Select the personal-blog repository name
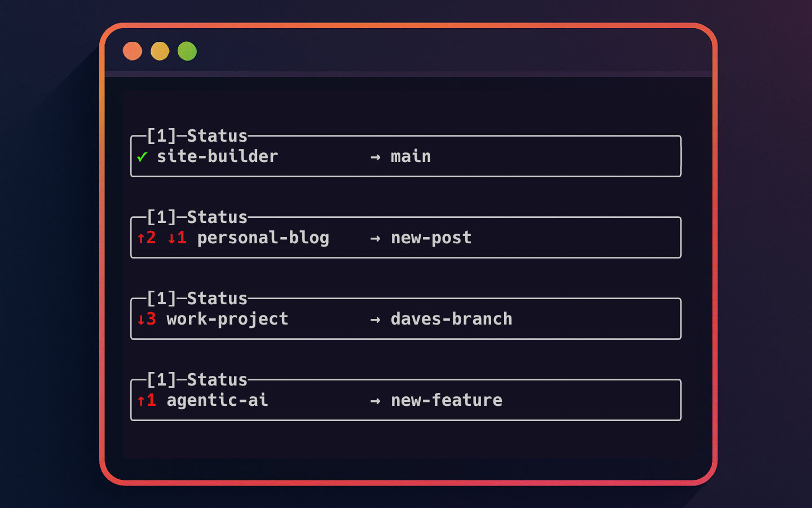Image resolution: width=812 pixels, height=508 pixels. [x=263, y=238]
